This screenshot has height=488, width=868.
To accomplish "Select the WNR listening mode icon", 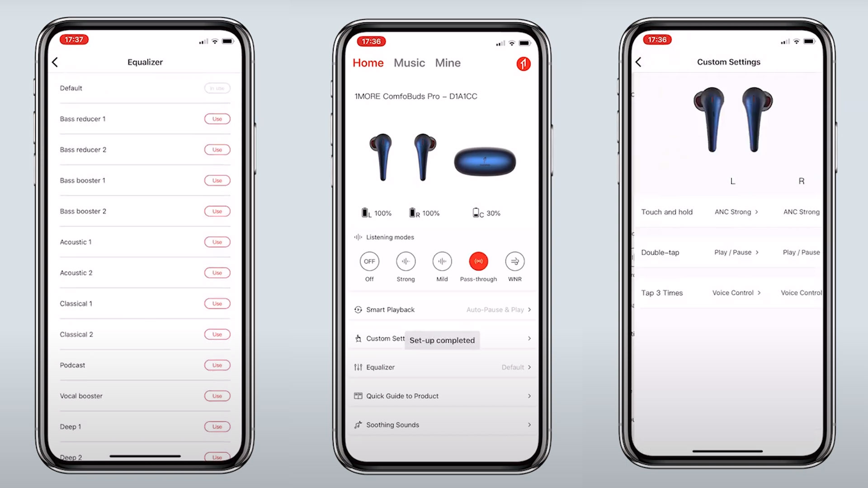I will 514,261.
